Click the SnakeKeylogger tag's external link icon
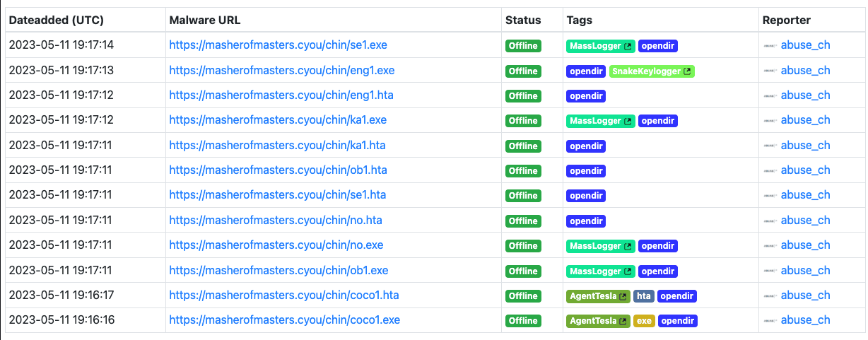The width and height of the screenshot is (868, 340). (688, 71)
